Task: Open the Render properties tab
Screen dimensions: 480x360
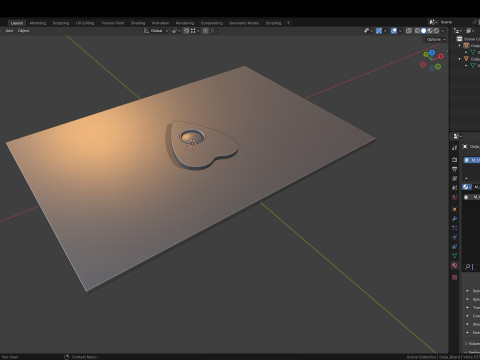Action: (454, 160)
